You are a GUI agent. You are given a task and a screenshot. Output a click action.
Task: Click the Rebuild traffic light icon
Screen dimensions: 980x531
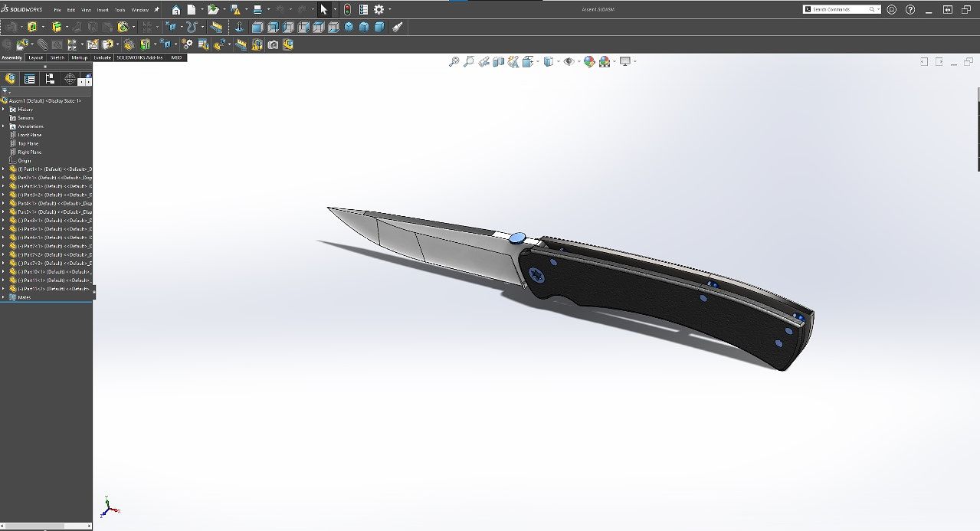click(x=346, y=10)
